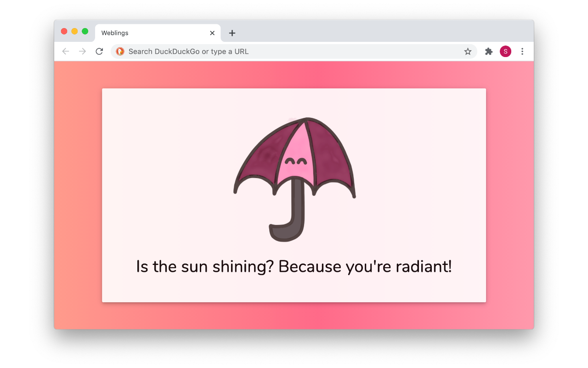Click the red close traffic light
This screenshot has height=368, width=588.
(x=64, y=31)
